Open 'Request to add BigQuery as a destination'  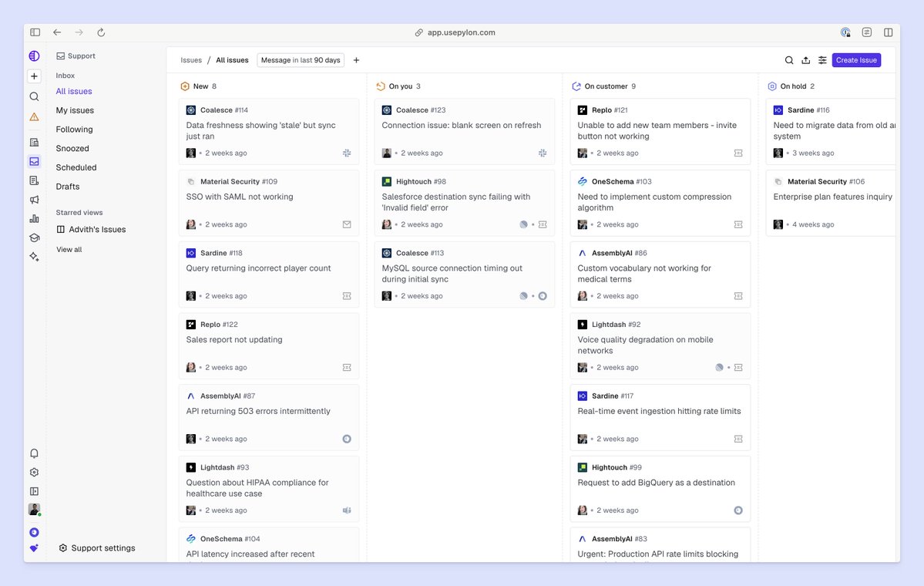[660, 489]
